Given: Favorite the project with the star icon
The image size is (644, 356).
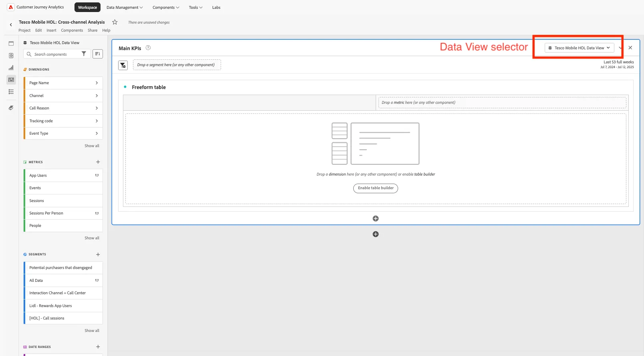Looking at the screenshot, I should (x=115, y=22).
